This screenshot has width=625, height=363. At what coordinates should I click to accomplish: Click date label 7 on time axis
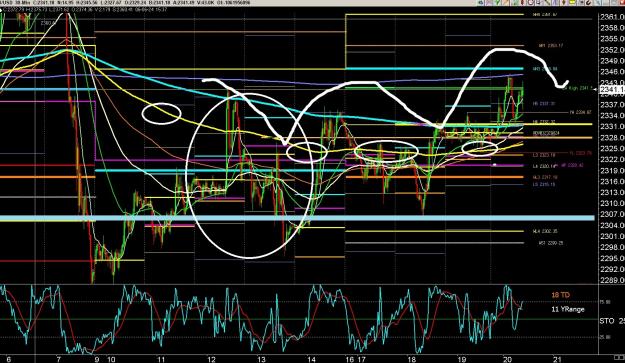59,359
